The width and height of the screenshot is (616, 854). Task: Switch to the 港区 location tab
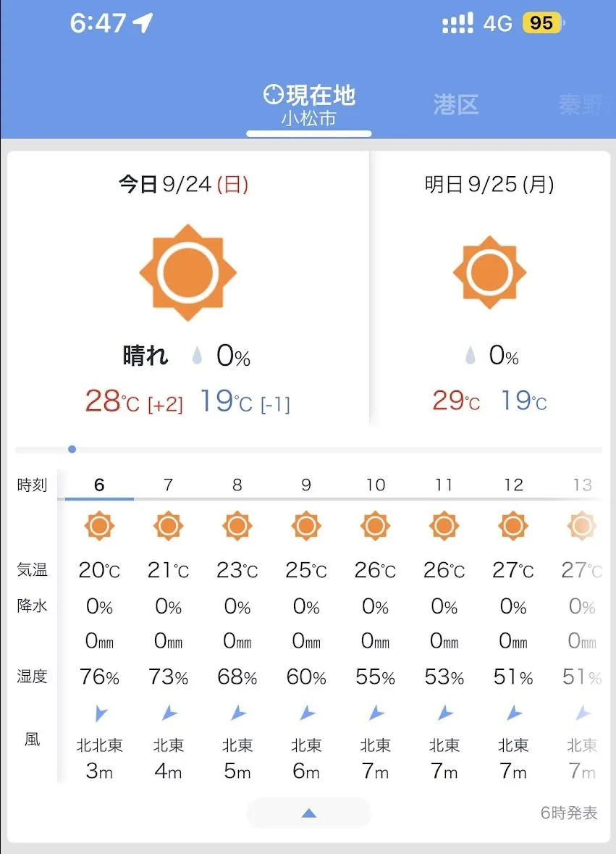[x=456, y=104]
